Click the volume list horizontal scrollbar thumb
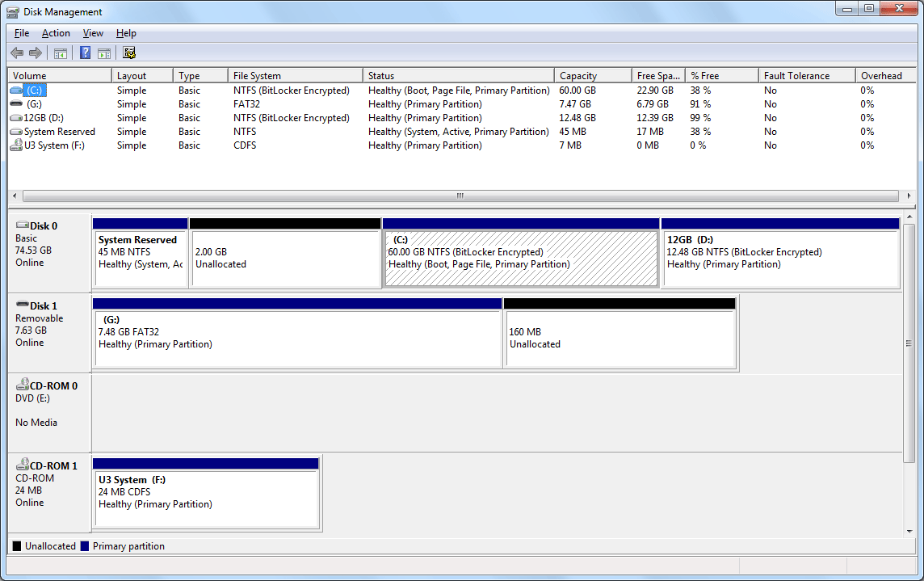This screenshot has height=581, width=924. point(460,196)
